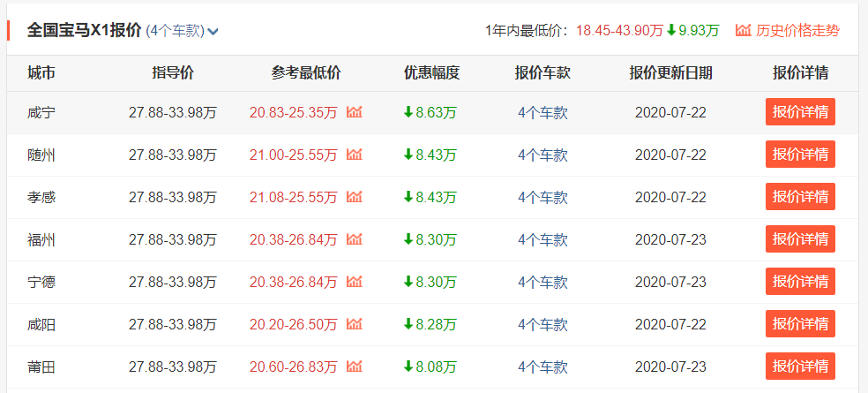
Task: Select price 20.38-26.84万 in 宁德 row
Action: [294, 282]
